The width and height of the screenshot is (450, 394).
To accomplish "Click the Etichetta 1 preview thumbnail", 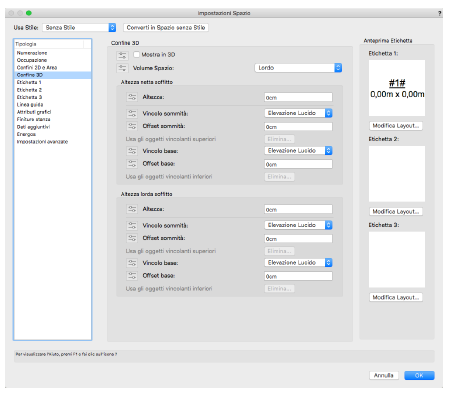I will [397, 88].
